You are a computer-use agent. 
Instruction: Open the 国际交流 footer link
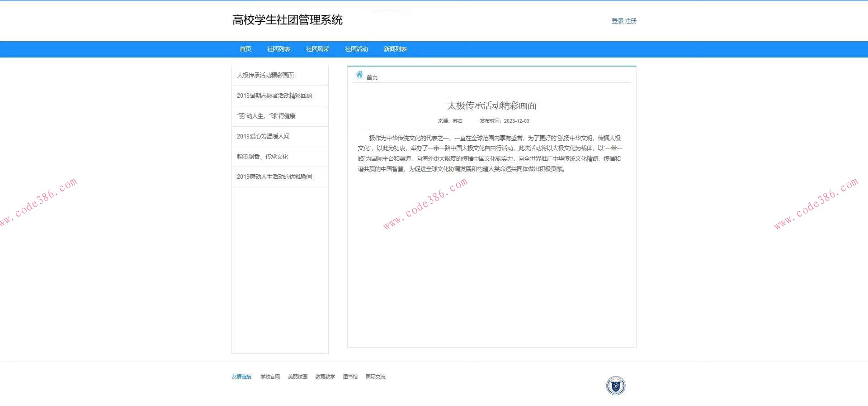click(x=376, y=377)
